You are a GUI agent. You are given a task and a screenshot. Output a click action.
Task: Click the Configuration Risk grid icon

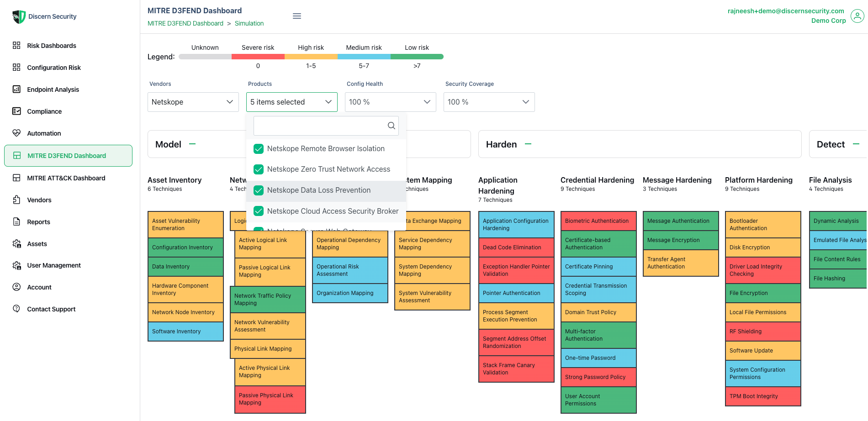tap(16, 68)
